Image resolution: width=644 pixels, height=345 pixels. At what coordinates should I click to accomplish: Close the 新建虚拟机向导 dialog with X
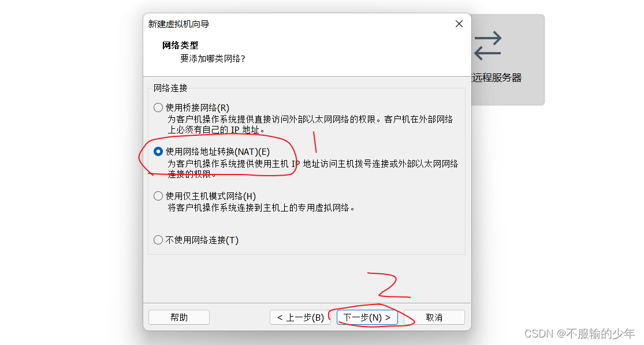[459, 24]
